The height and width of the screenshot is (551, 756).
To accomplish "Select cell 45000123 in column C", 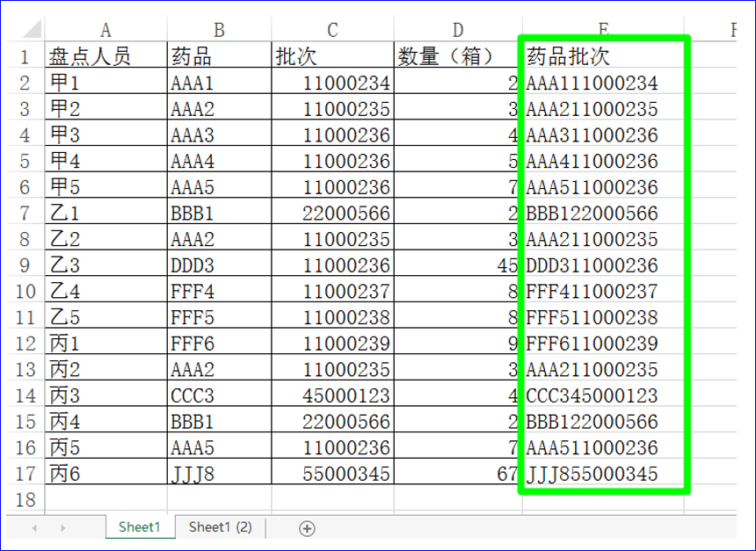I will (x=332, y=395).
